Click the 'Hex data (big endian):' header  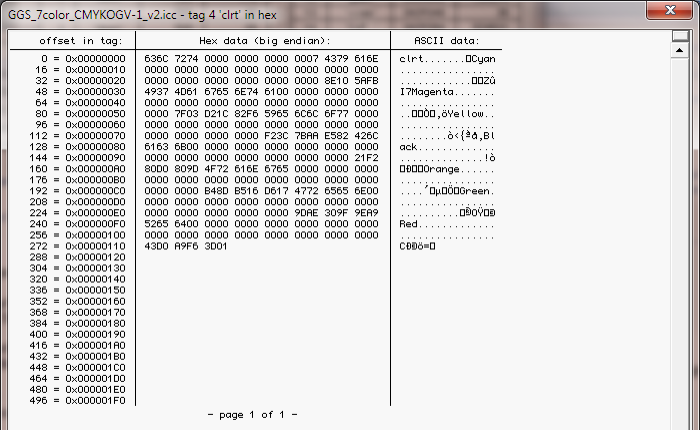(x=264, y=40)
